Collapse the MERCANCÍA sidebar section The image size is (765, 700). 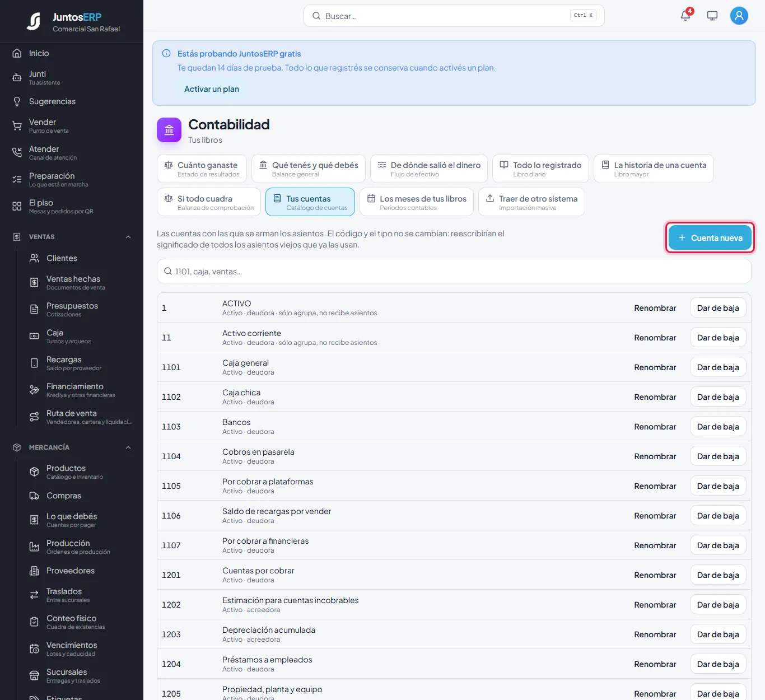coord(128,447)
